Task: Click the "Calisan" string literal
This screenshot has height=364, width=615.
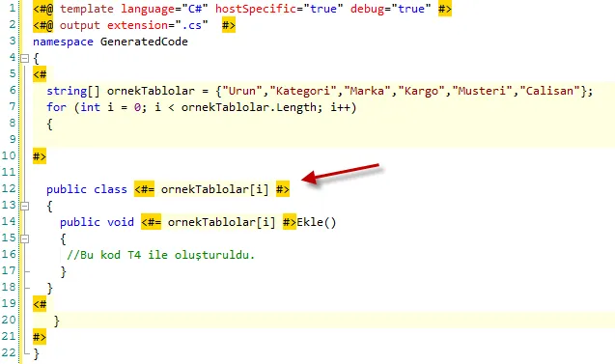Action: pos(549,91)
